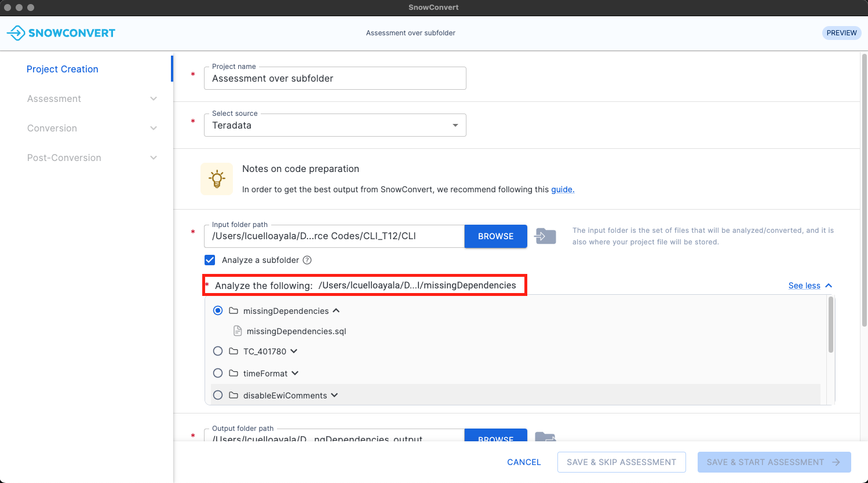This screenshot has width=868, height=483.
Task: Expand the disableEwiComments folder chevron
Action: click(334, 396)
